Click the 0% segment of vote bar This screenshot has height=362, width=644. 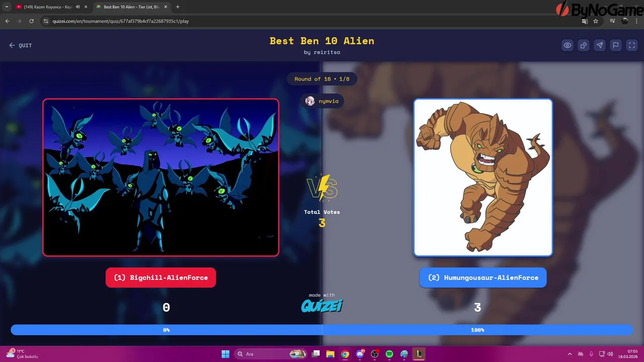[x=167, y=330]
